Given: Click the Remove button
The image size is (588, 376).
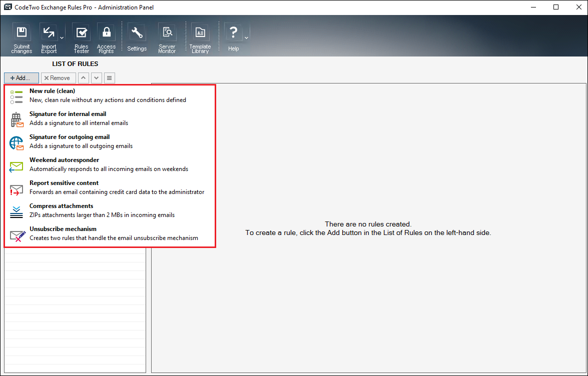Looking at the screenshot, I should [59, 78].
